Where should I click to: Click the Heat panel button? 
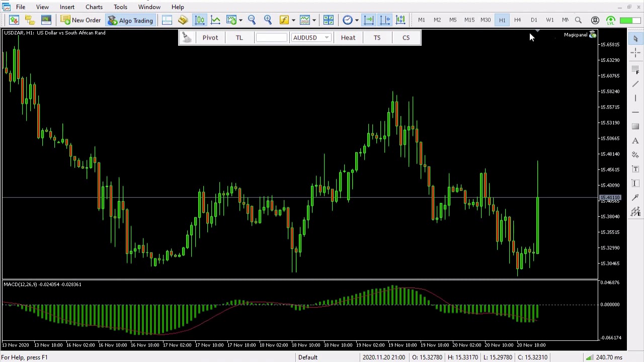click(348, 38)
